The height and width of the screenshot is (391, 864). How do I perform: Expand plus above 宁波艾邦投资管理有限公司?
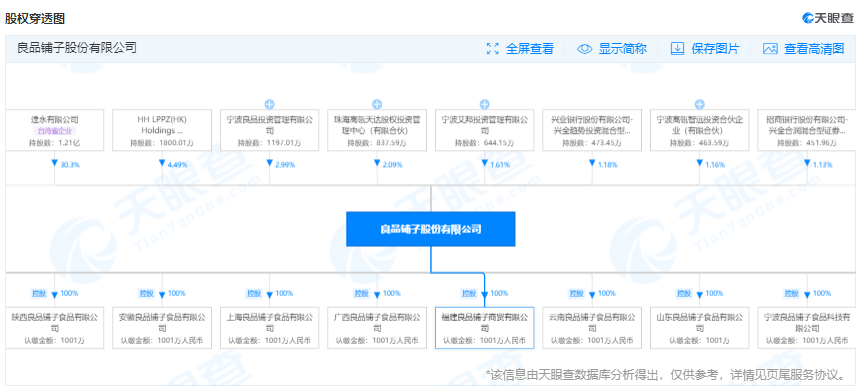484,105
